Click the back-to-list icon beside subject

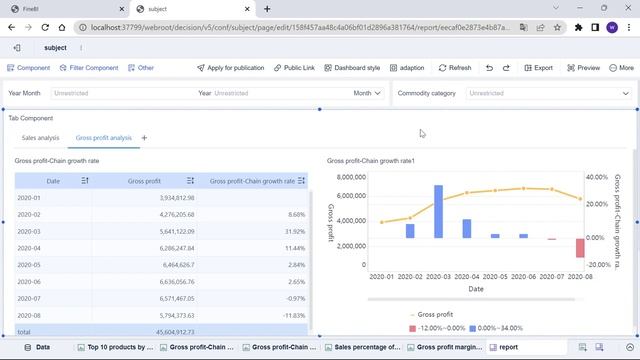tap(17, 48)
